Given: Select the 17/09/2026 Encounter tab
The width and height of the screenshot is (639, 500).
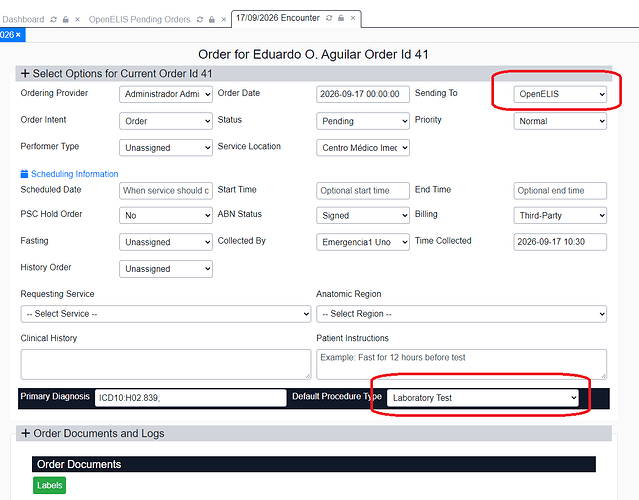Looking at the screenshot, I should coord(278,18).
